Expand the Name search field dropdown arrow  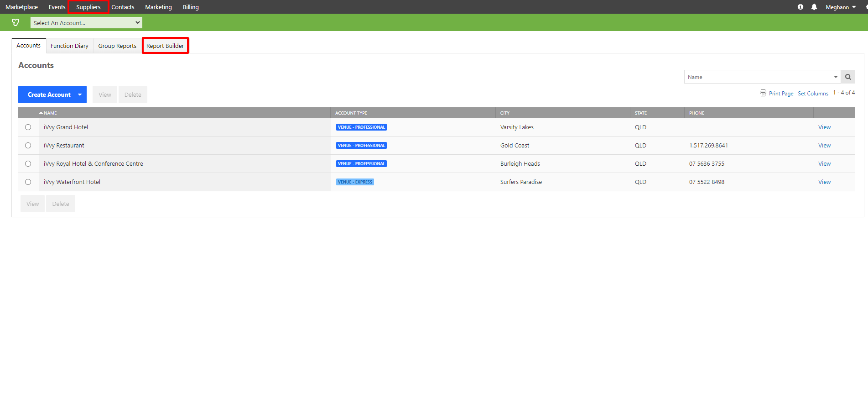836,77
